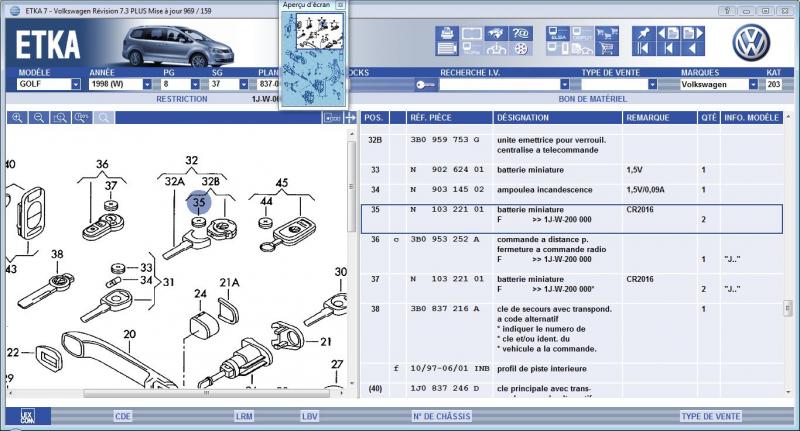Click highlighted callout 35 in the illustration
The width and height of the screenshot is (800, 431).
198,202
